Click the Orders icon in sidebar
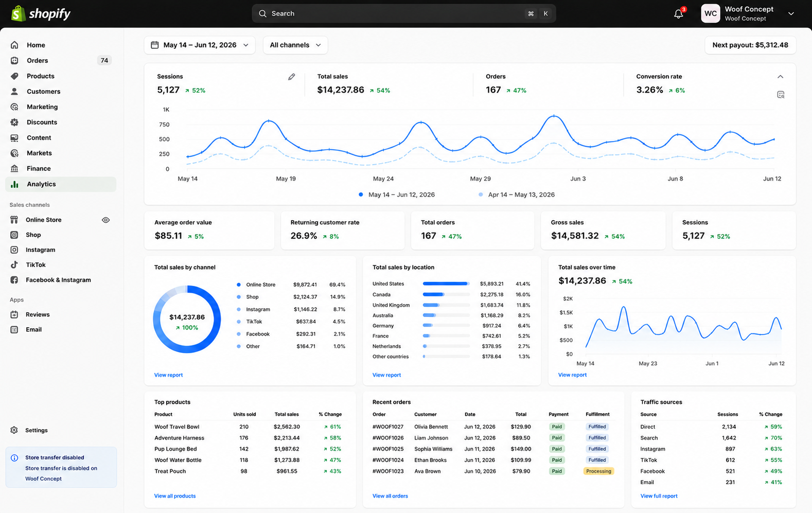The height and width of the screenshot is (513, 812). pyautogui.click(x=14, y=60)
